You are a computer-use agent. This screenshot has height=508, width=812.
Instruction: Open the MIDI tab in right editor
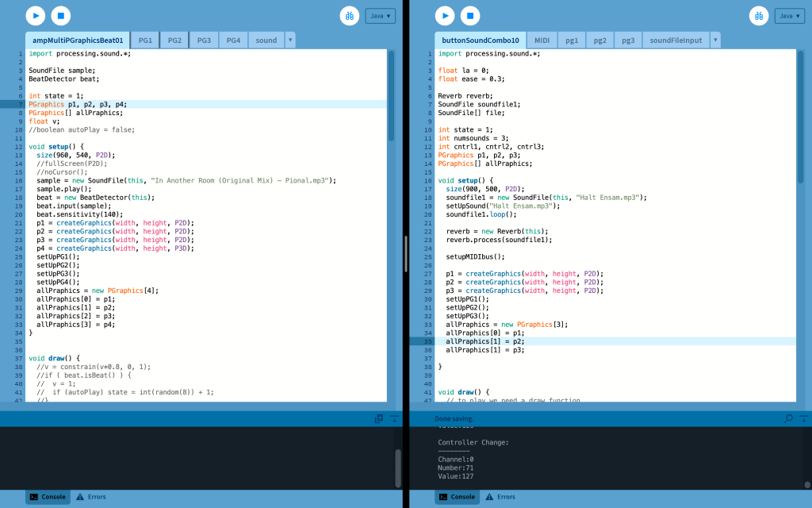(542, 40)
